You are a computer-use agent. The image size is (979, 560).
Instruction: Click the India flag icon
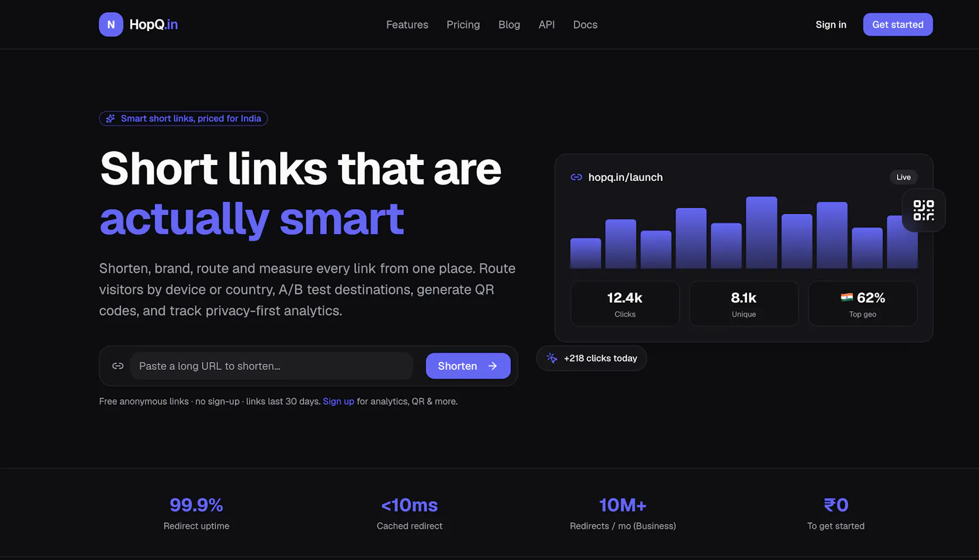coord(847,298)
